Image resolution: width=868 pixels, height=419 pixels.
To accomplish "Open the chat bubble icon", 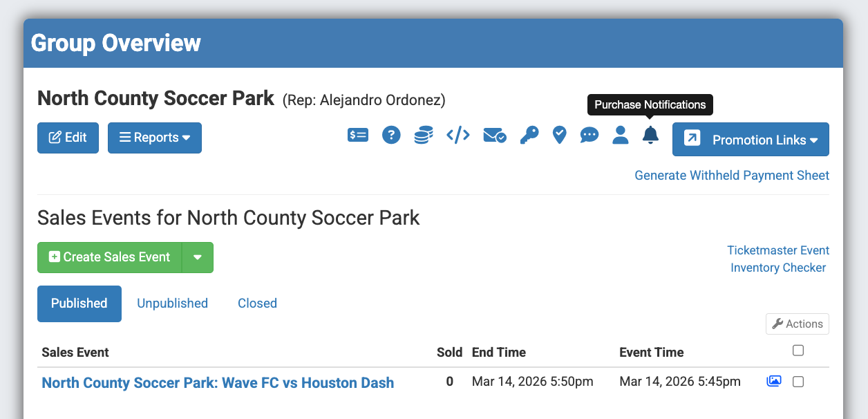I will click(x=589, y=136).
